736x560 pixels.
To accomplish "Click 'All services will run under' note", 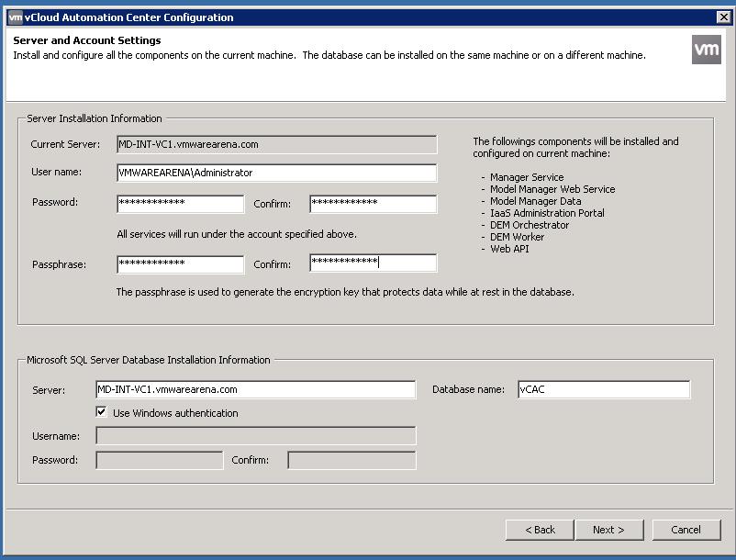I will [x=237, y=234].
